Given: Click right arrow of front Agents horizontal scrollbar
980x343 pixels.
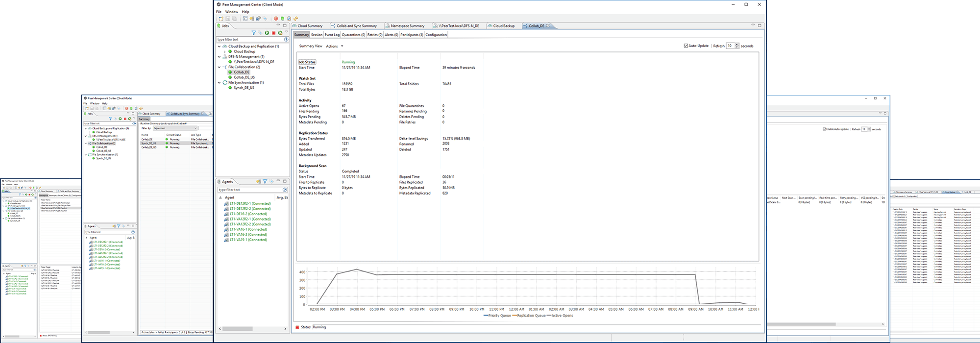Looking at the screenshot, I should pos(286,329).
